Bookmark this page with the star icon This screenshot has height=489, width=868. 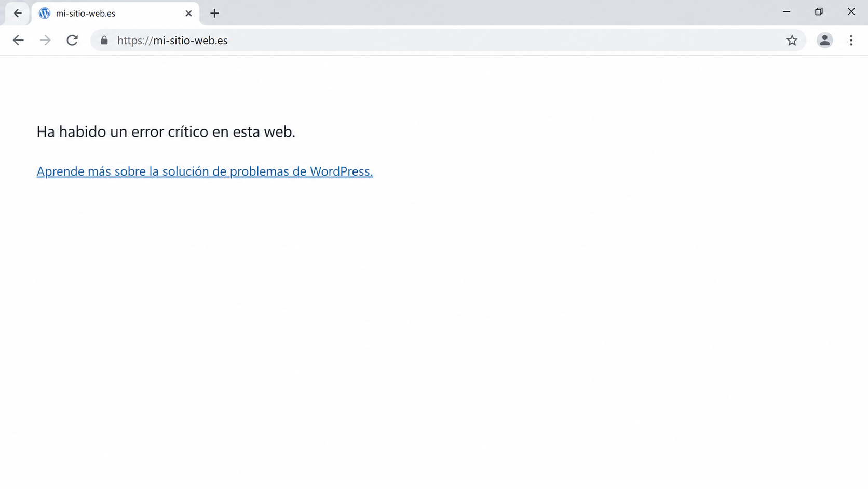792,41
